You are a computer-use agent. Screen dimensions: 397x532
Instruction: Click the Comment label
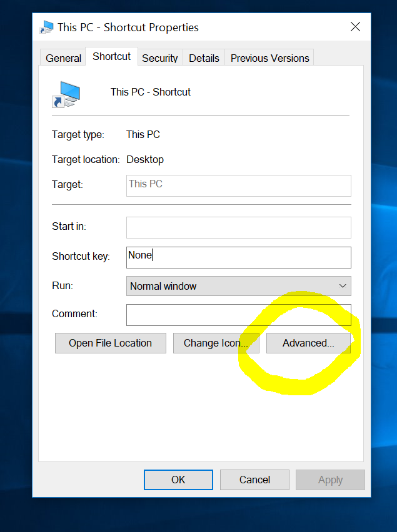[x=74, y=314]
